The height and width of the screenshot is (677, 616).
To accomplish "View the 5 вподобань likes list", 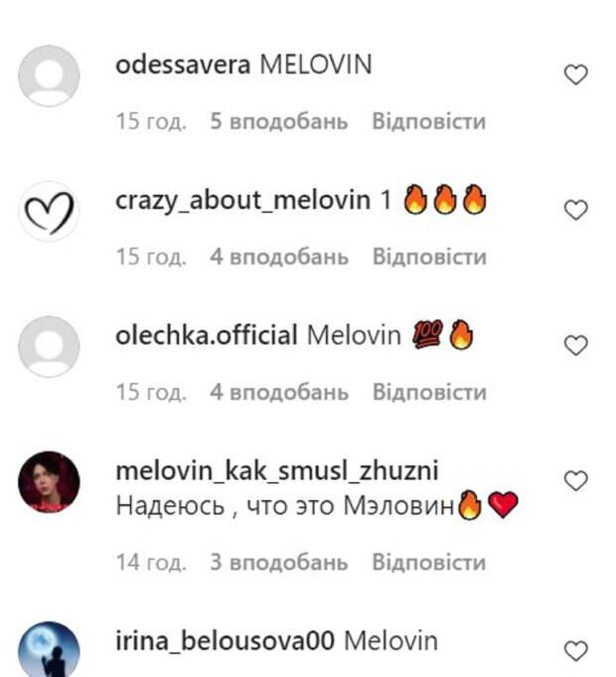I will [x=278, y=121].
